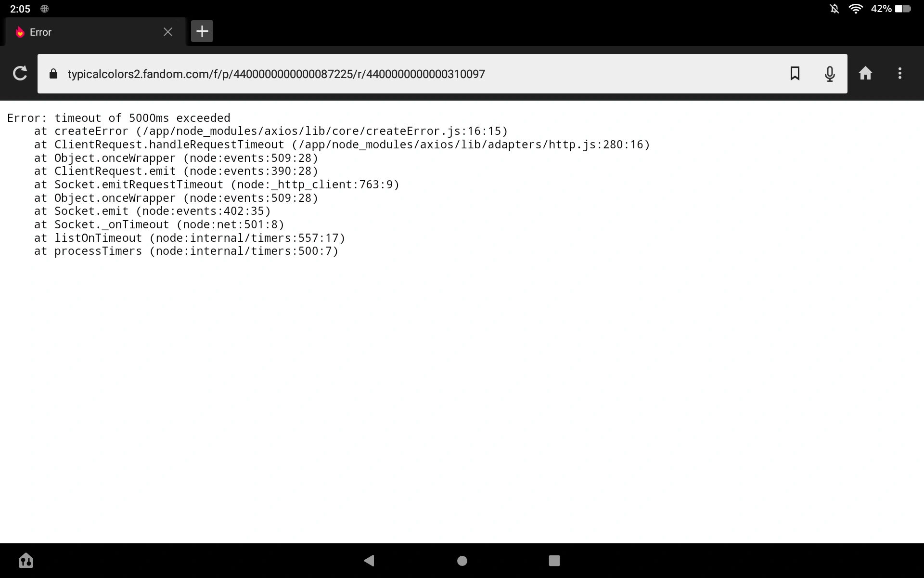Start voice search with the microphone icon
This screenshot has width=924, height=578.
click(830, 74)
